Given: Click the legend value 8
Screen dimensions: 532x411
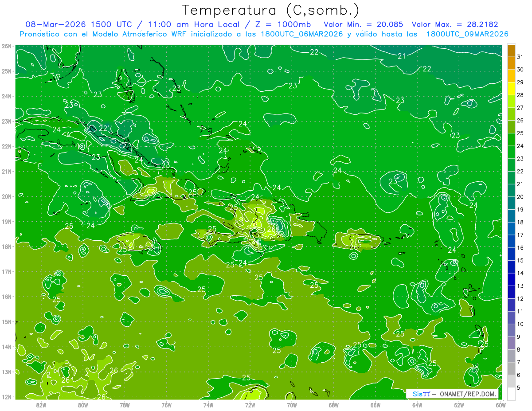Looking at the screenshot, I should click(x=519, y=350).
